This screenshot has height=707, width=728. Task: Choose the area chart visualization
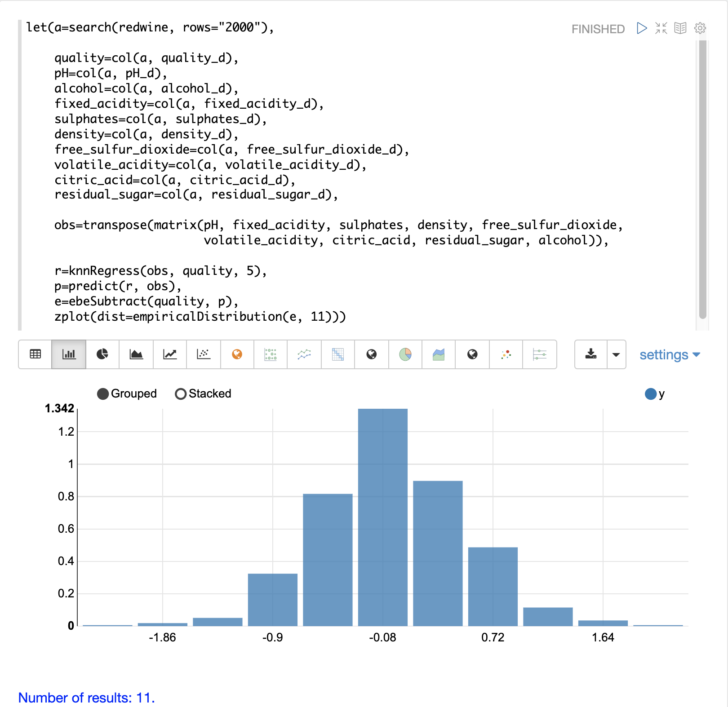[136, 354]
